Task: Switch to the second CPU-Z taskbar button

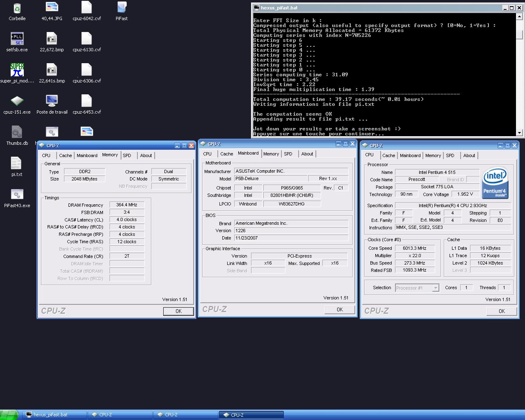Action: 185,415
